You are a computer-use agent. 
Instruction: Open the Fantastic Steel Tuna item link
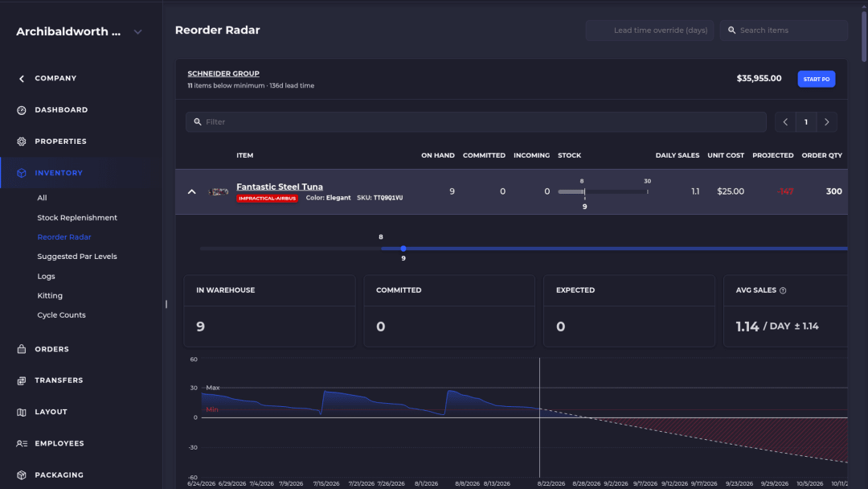click(x=280, y=187)
